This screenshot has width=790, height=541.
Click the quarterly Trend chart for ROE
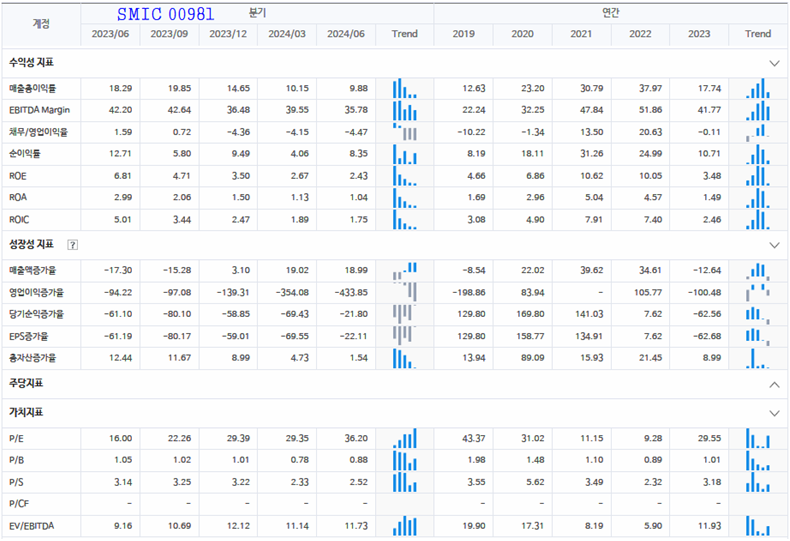click(405, 175)
